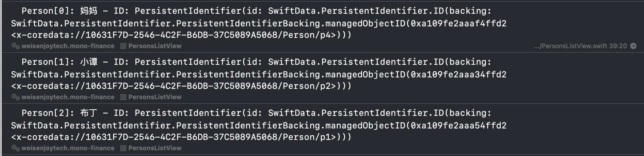Click weisenjoytech.mono-finance label under Person[1]
The width and height of the screenshot is (644, 156).
[x=68, y=97]
